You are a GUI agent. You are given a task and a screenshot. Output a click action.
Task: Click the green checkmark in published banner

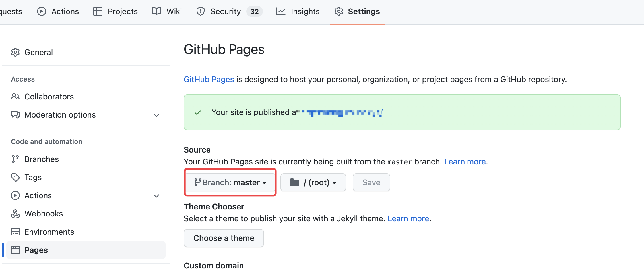point(198,112)
